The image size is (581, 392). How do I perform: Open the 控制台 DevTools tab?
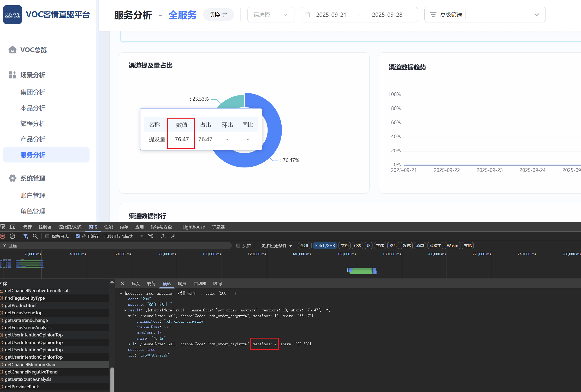[45, 227]
